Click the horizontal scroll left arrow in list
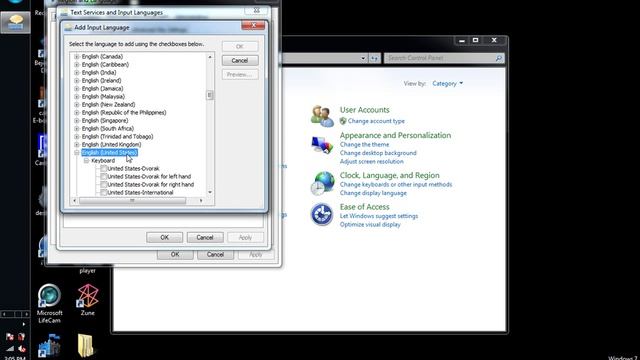Screen dimensions: 640x360 (74, 200)
